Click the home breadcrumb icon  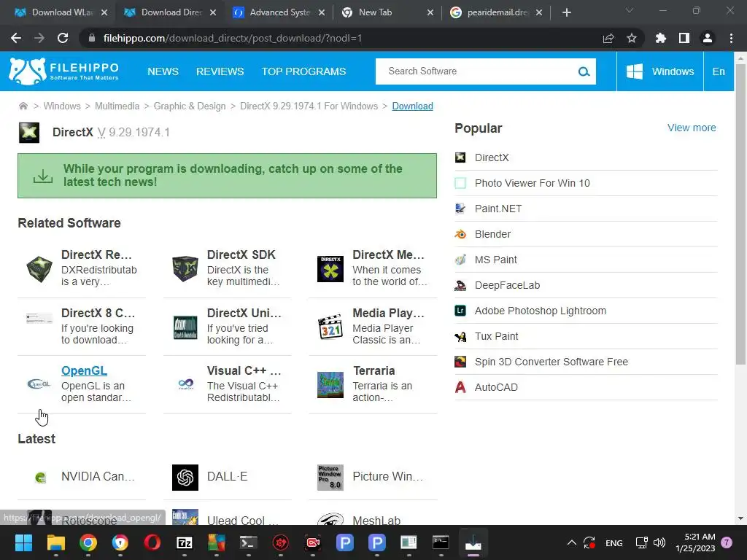coord(23,106)
